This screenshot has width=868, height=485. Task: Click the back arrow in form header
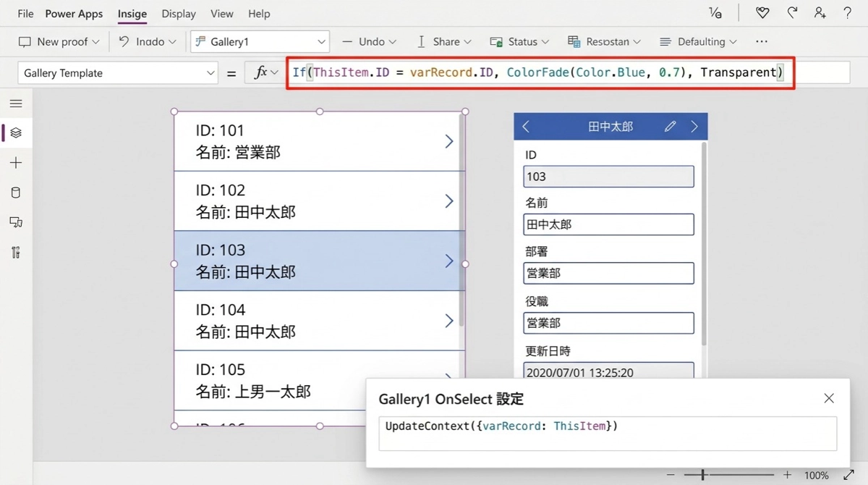click(x=526, y=127)
